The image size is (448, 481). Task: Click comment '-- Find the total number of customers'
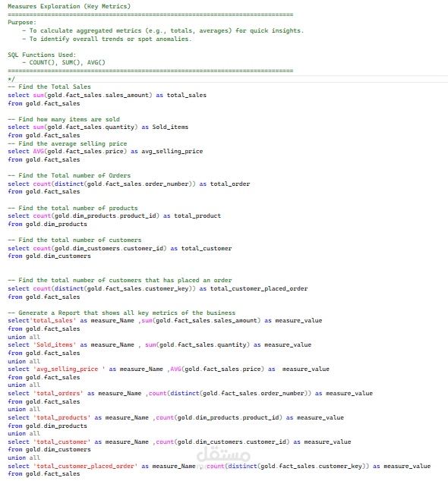point(74,240)
